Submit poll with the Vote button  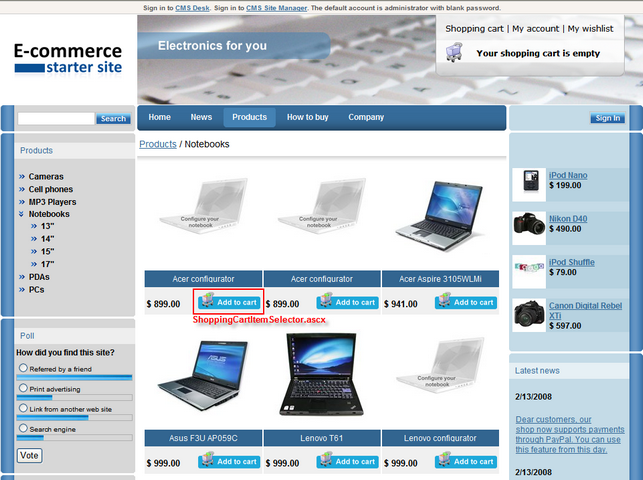[30, 455]
